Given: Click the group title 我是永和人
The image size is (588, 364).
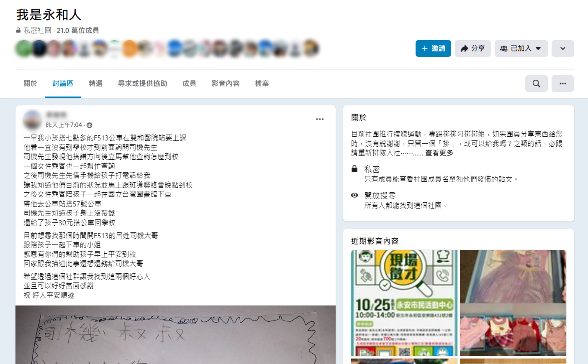Looking at the screenshot, I should 49,15.
